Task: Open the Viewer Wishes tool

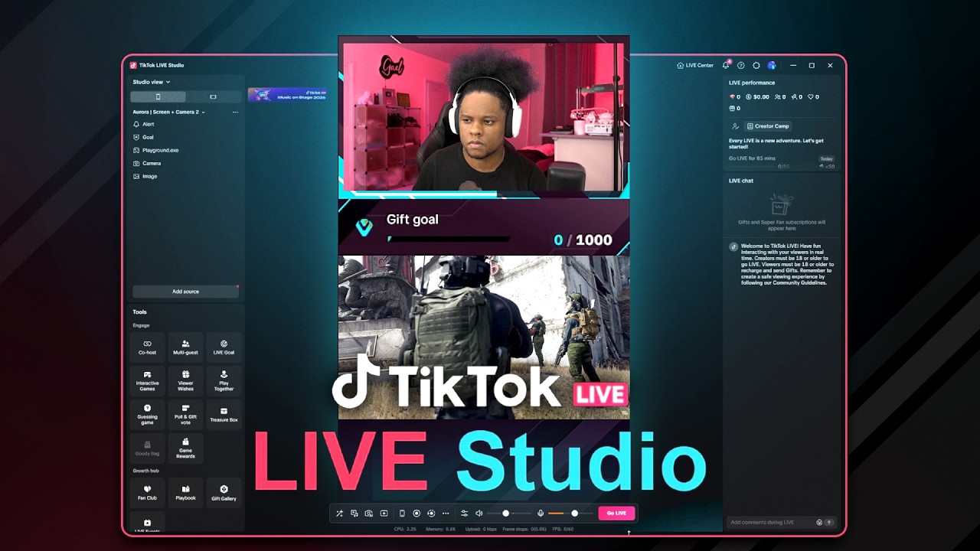Action: [x=185, y=381]
